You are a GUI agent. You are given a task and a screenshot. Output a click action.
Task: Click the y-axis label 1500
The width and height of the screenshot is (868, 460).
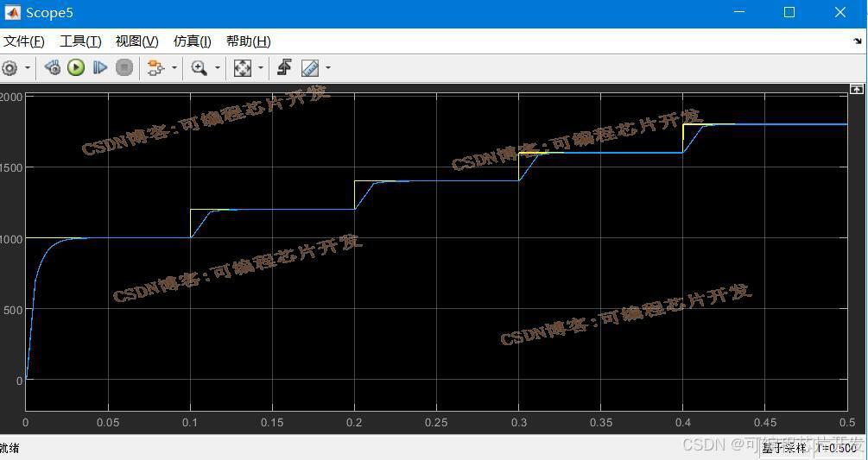(x=11, y=167)
